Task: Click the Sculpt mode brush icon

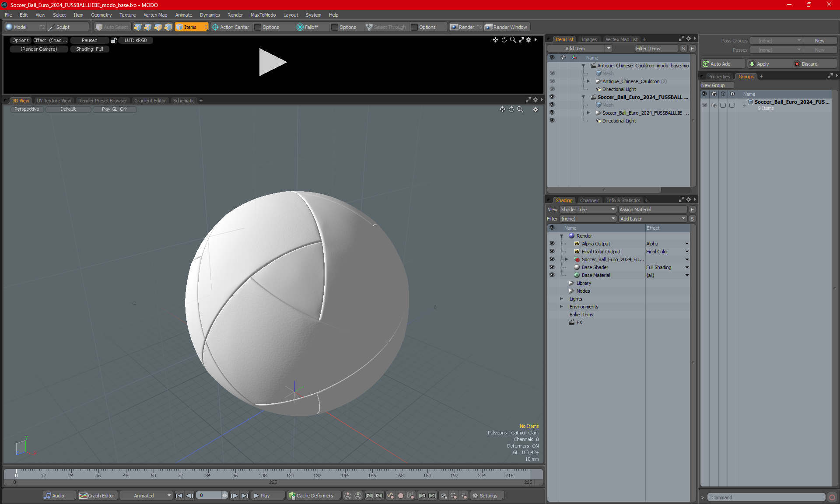Action: tap(52, 27)
